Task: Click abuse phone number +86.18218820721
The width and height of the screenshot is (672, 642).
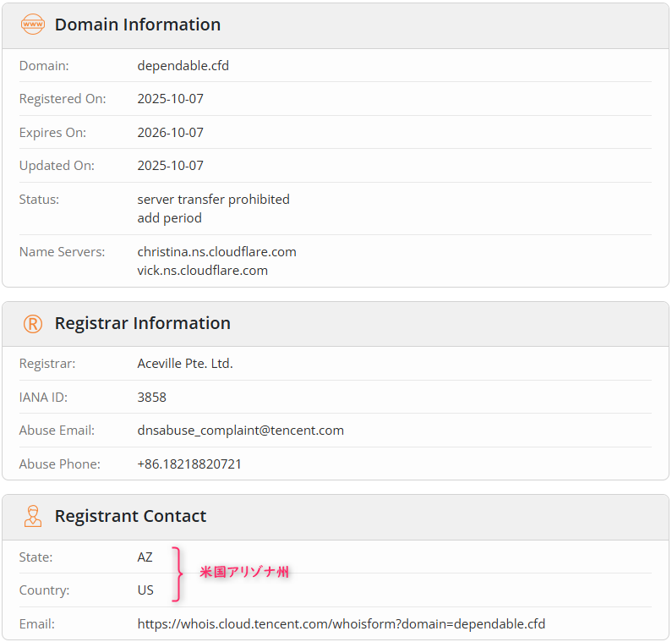Action: [189, 464]
